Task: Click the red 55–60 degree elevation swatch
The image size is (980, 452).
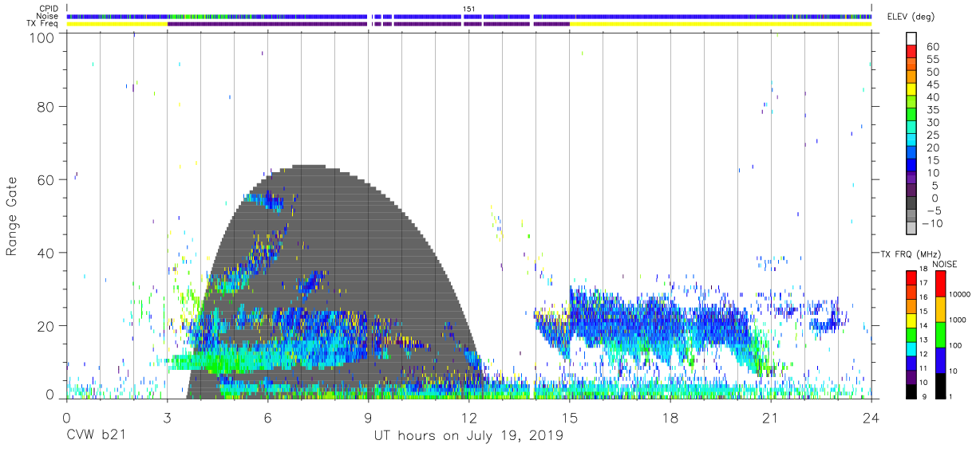Action: pos(911,52)
